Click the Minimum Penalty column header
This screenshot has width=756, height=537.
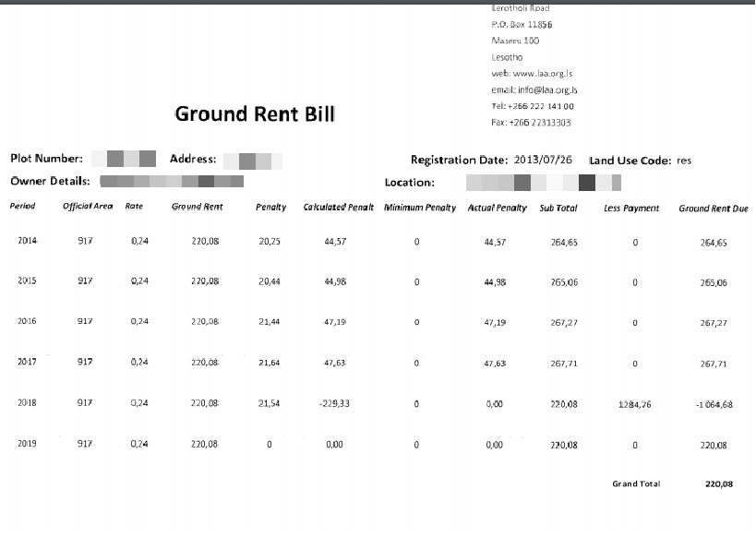tap(420, 208)
